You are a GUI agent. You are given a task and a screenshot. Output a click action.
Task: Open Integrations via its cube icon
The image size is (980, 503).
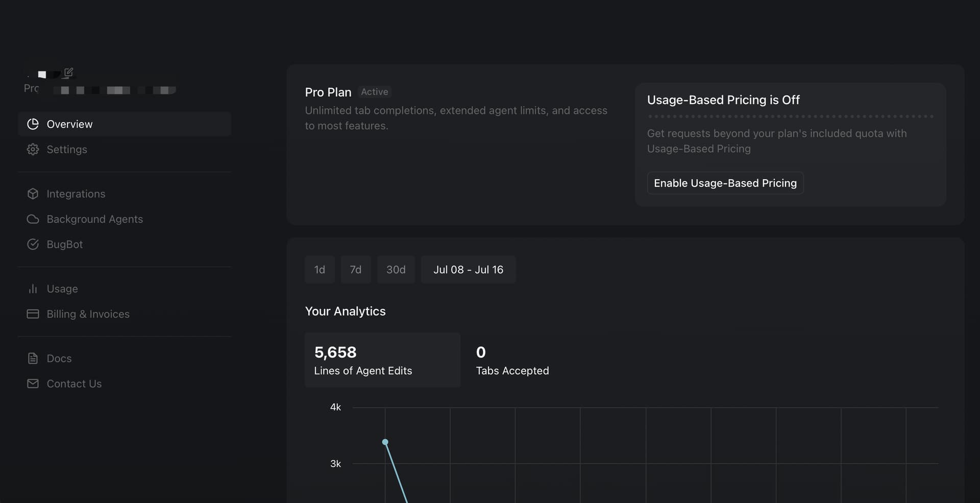33,194
